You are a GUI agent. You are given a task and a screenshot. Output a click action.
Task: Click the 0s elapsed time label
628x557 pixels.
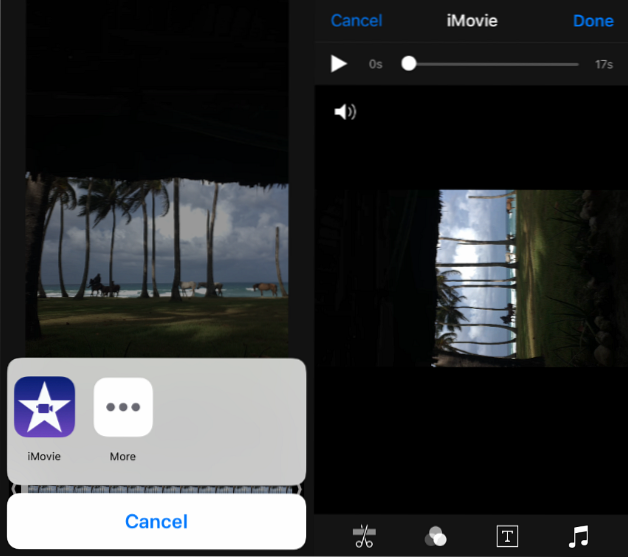tap(375, 64)
